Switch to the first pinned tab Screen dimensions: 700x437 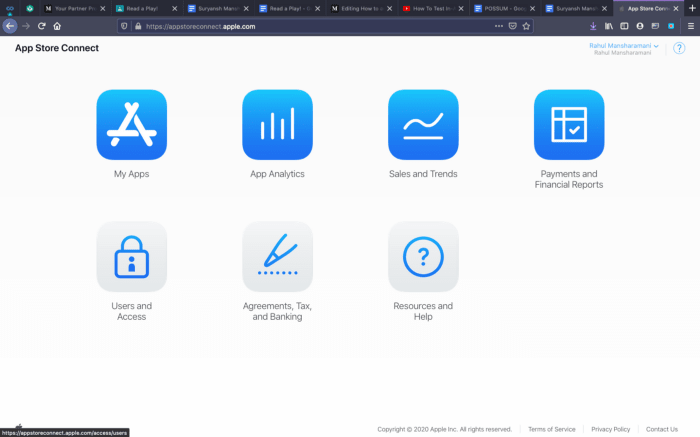[10, 8]
